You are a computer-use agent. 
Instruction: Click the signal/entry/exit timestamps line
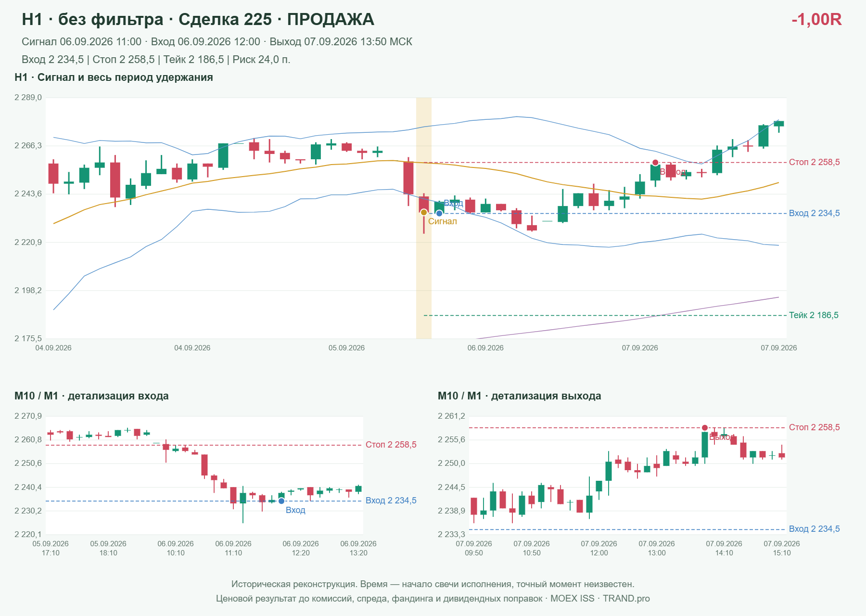217,42
